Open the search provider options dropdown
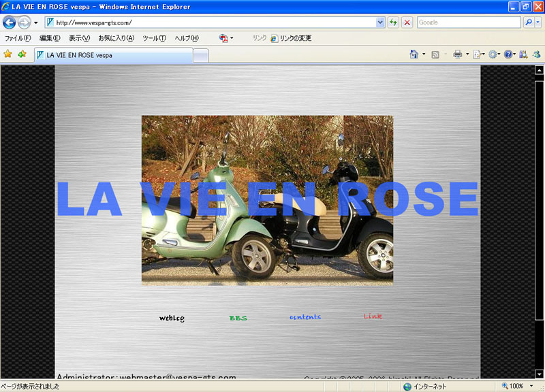This screenshot has width=545, height=392. click(538, 22)
